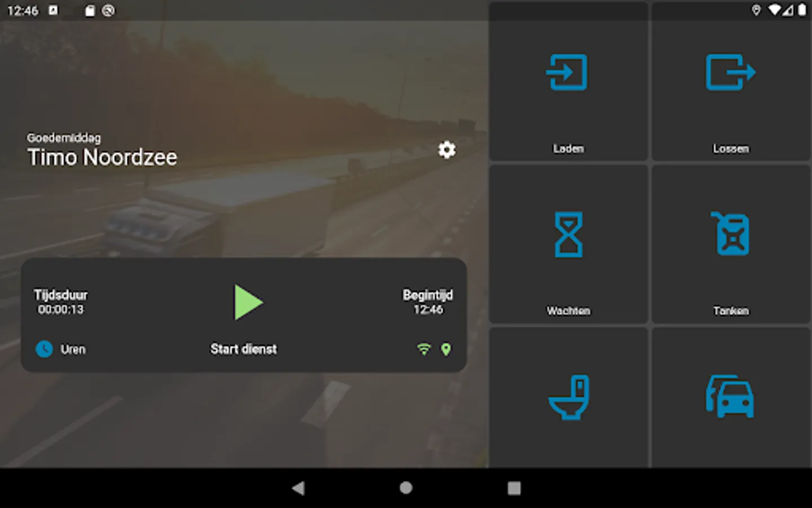This screenshot has height=508, width=812.
Task: Tap the Android home circle button
Action: coord(406,488)
